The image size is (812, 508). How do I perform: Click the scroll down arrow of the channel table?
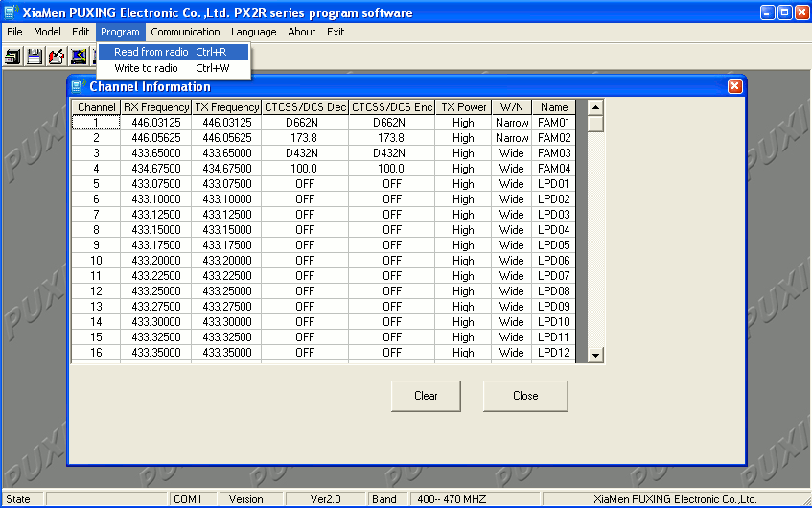point(595,355)
